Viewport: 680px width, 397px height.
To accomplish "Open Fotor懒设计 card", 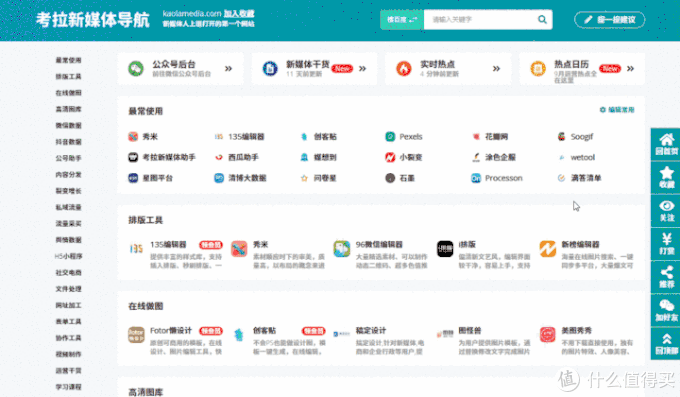I will click(176, 341).
